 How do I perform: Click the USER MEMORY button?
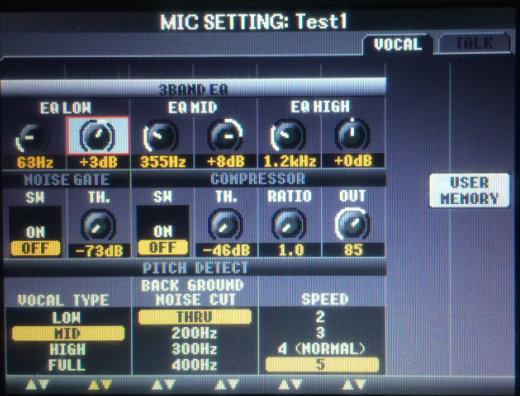point(470,190)
